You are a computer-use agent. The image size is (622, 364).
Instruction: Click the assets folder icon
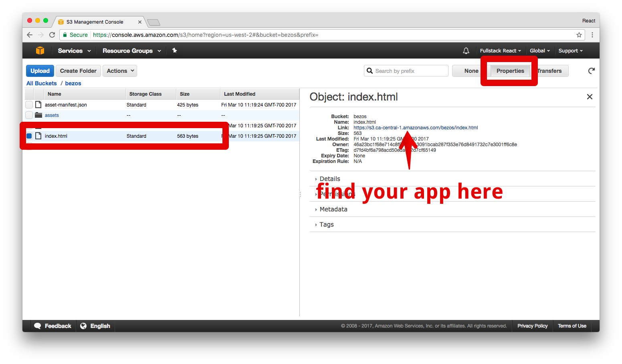coord(38,115)
